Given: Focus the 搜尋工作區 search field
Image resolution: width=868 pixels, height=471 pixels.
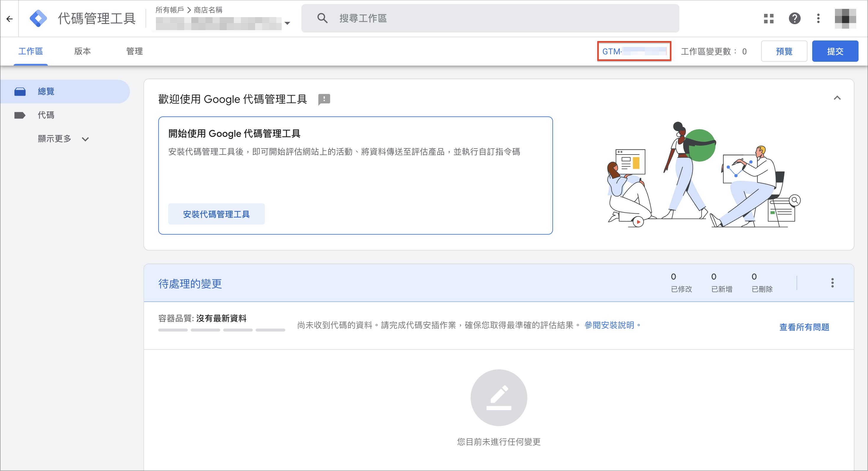Looking at the screenshot, I should (x=490, y=18).
